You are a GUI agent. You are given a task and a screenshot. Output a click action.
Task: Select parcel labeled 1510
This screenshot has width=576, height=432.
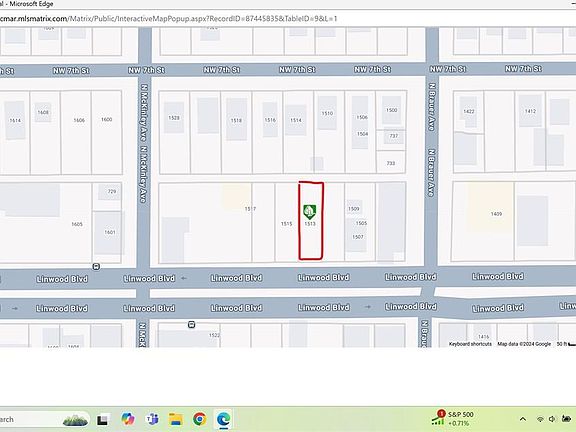tap(327, 114)
